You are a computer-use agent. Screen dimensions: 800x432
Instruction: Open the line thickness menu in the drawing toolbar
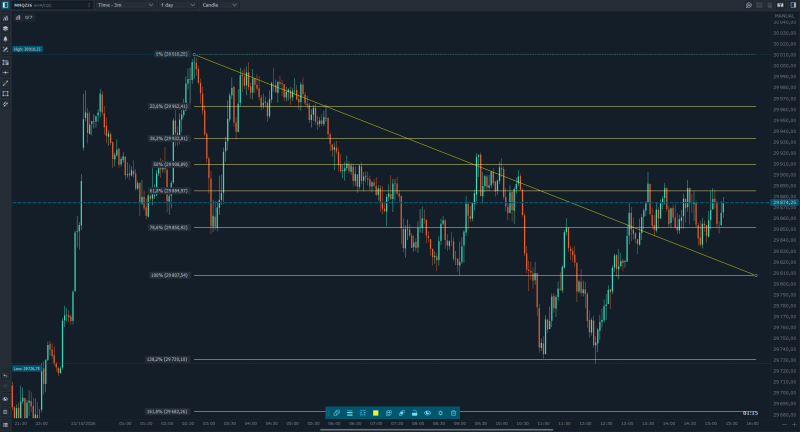(349, 413)
